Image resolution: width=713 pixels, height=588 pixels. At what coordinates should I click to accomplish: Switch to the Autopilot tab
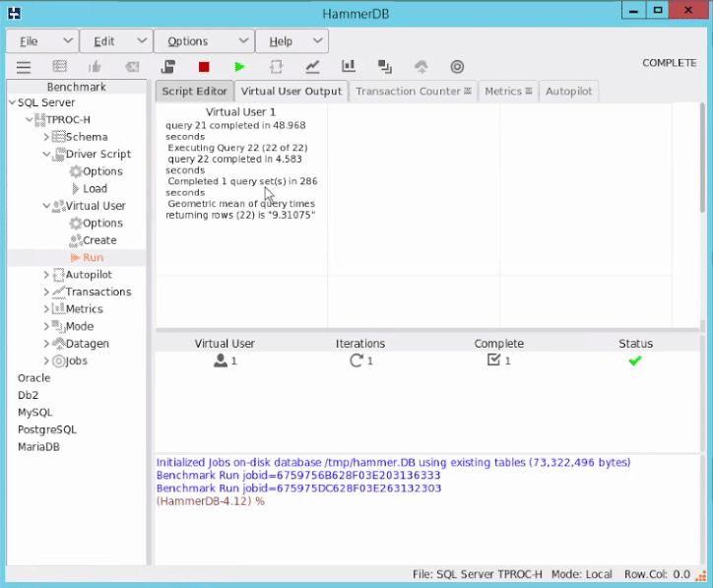pos(569,92)
